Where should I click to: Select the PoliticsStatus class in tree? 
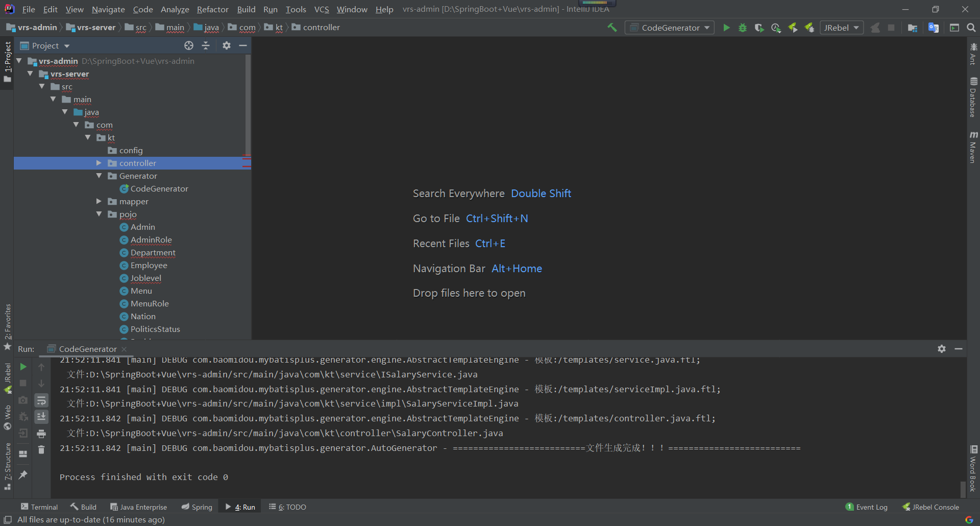(150, 329)
